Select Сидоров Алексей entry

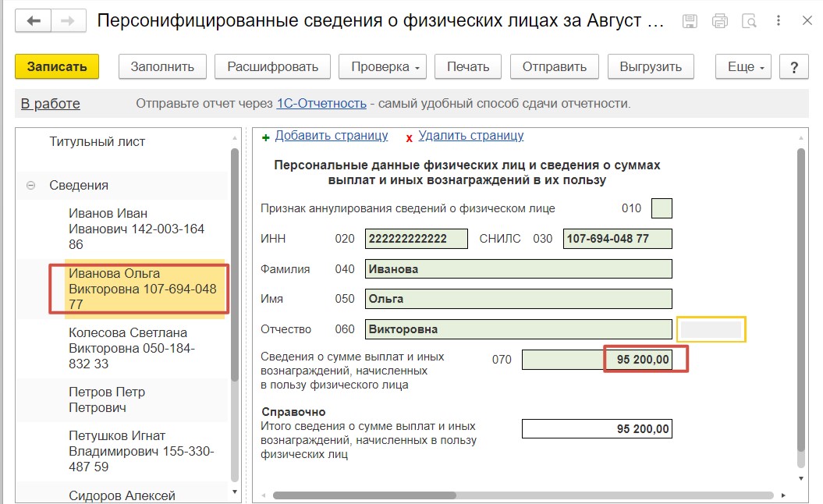[x=122, y=495]
